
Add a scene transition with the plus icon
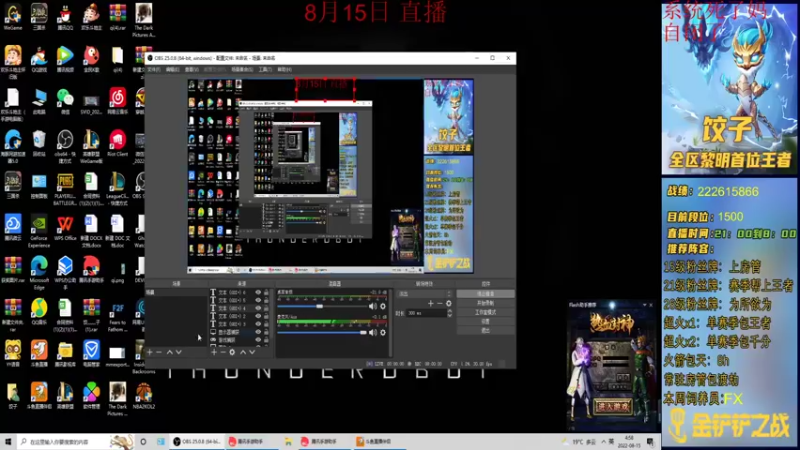[431, 304]
